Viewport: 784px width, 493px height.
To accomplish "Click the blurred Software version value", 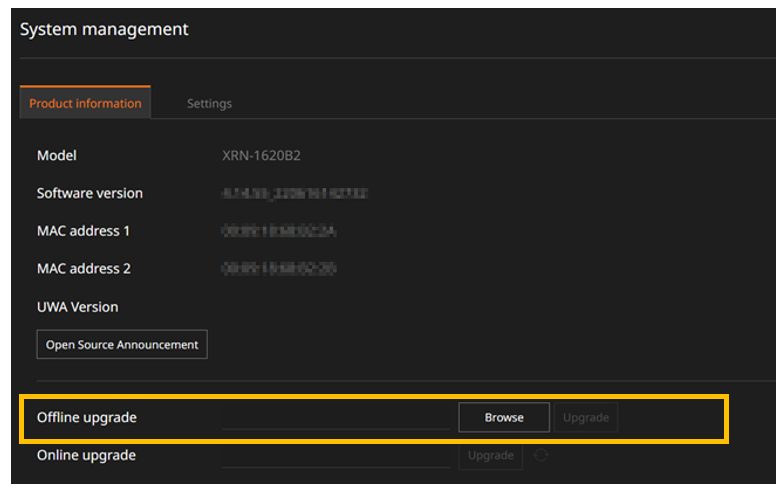I will point(296,194).
